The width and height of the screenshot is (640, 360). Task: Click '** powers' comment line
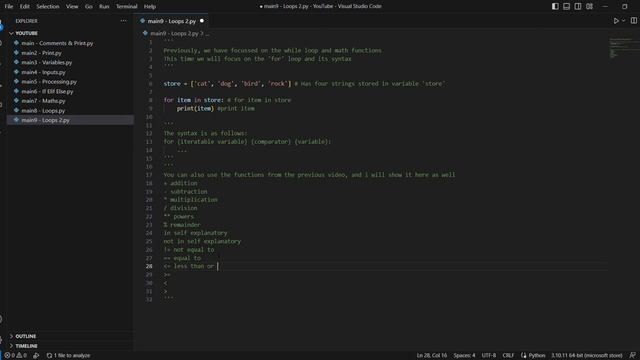tap(178, 216)
